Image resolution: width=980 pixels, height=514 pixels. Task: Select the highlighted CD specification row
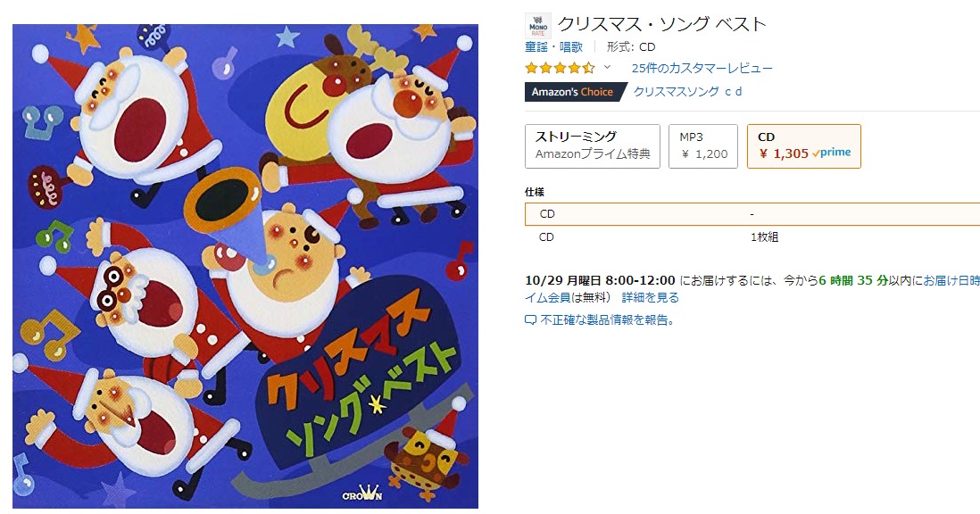pyautogui.click(x=752, y=213)
